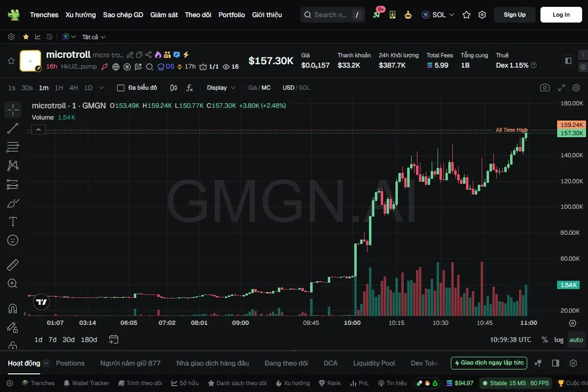Favorite microtroll with the star outline
Viewport: 588px width, 392px height.
pos(11,61)
